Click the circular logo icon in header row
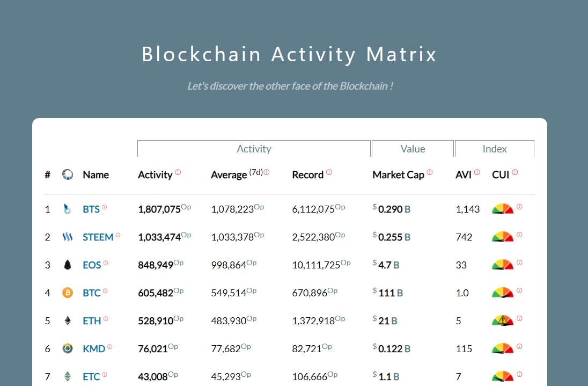Screen dimensions: 588x386 coord(68,174)
